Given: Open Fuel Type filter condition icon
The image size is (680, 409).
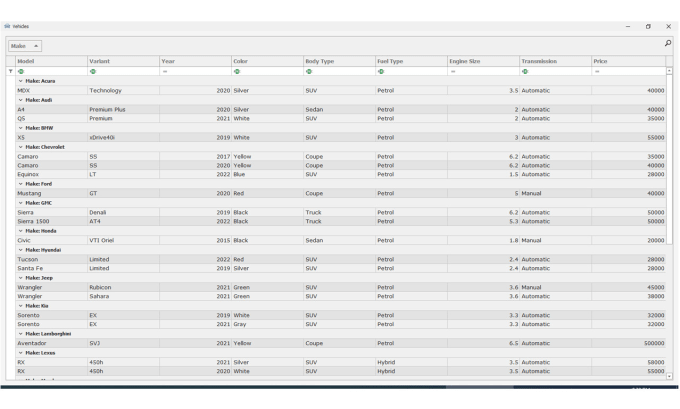Looking at the screenshot, I should pos(381,71).
